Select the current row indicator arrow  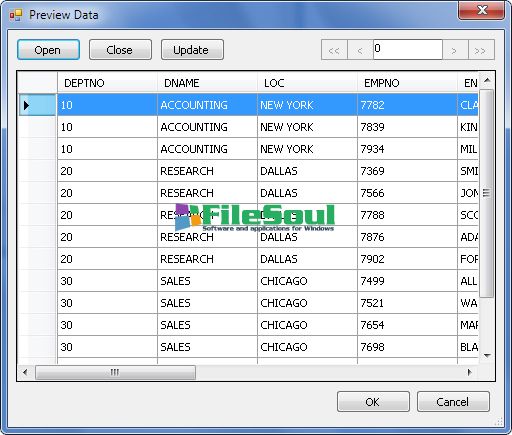click(x=27, y=105)
